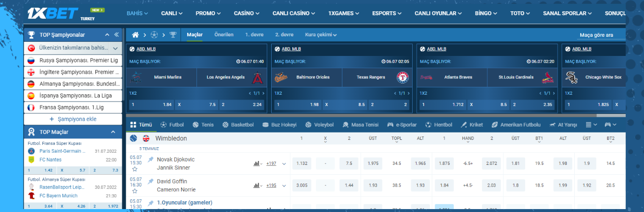Viewport: 644px width, 212px height.
Task: Pin the Novak Djokovic match
Action: (151, 159)
